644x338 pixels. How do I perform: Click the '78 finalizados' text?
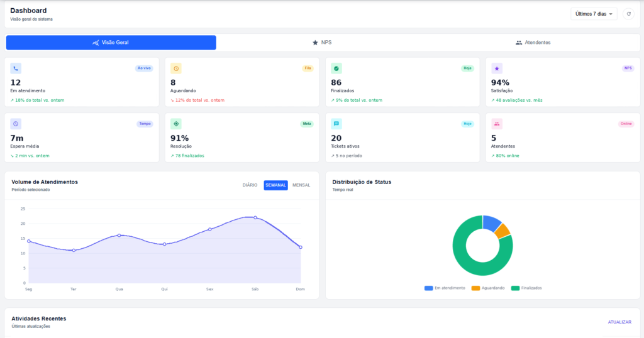pyautogui.click(x=190, y=155)
